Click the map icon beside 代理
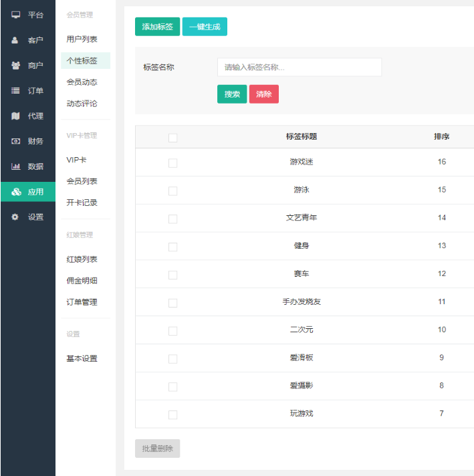Screen dimensions: 474x476 coord(15,116)
